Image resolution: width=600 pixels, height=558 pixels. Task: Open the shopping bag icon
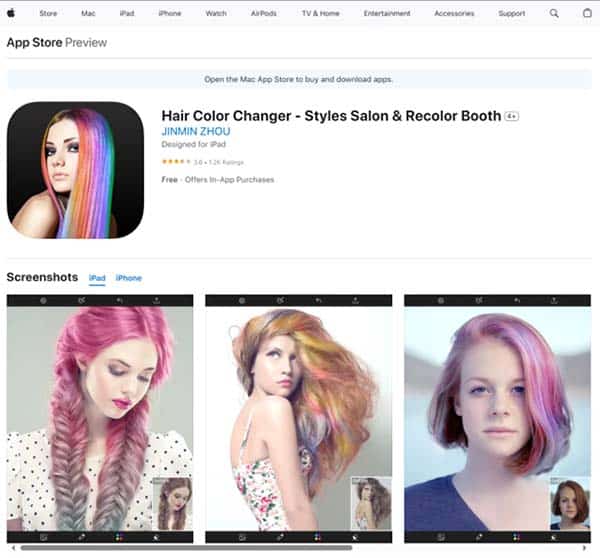[587, 13]
